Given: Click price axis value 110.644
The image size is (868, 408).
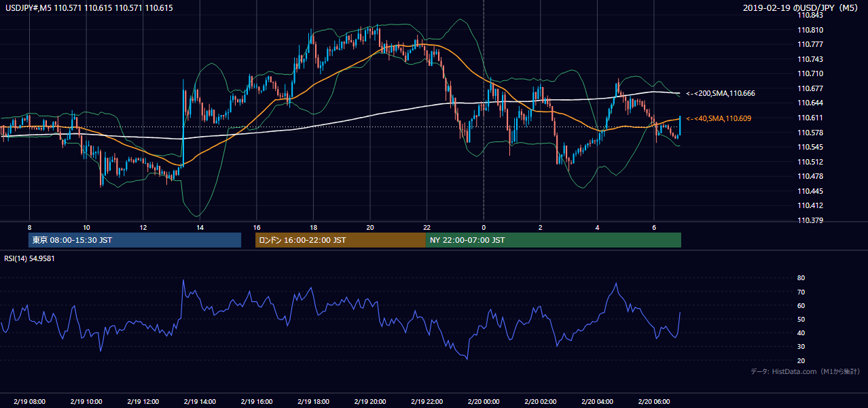Looking at the screenshot, I should (x=811, y=103).
